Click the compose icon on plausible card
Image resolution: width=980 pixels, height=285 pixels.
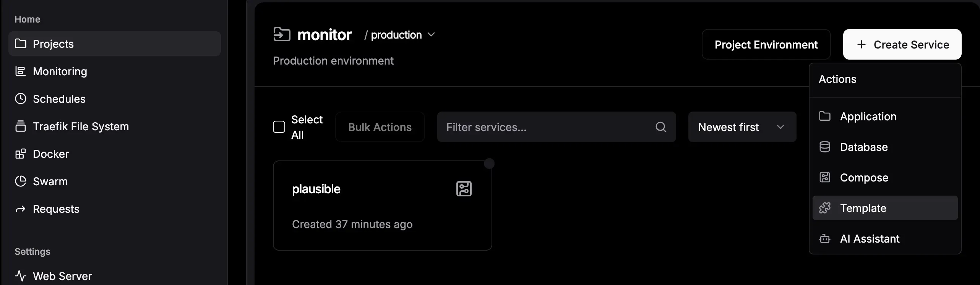464,189
